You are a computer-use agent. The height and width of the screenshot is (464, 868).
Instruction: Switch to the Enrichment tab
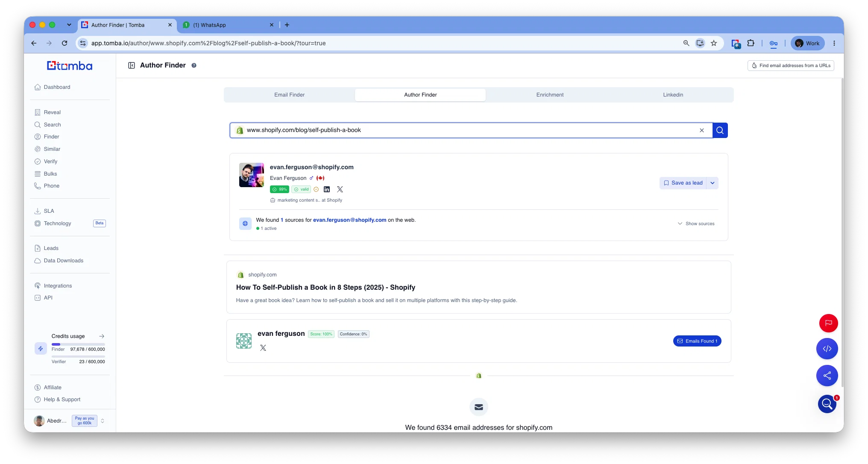550,95
